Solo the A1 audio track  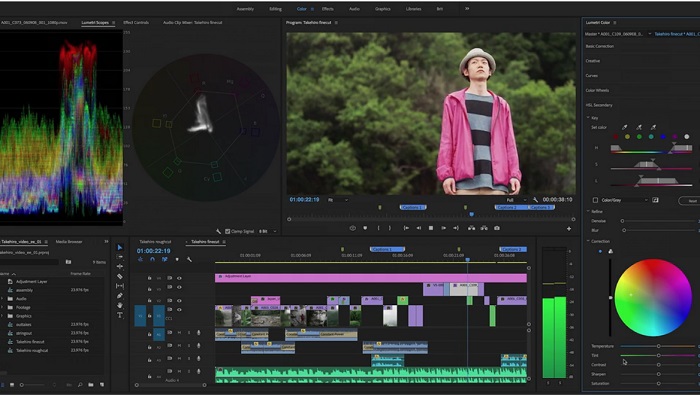(189, 333)
